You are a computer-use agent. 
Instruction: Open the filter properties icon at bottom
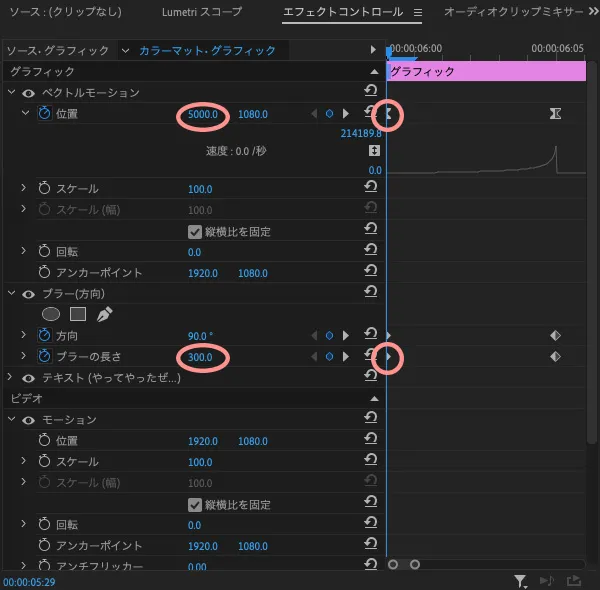click(x=521, y=580)
